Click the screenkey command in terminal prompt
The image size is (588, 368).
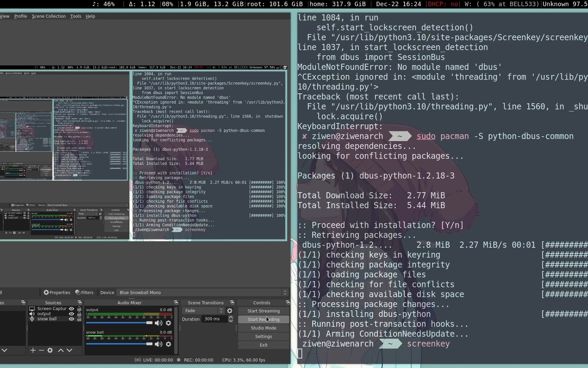pyautogui.click(x=428, y=344)
